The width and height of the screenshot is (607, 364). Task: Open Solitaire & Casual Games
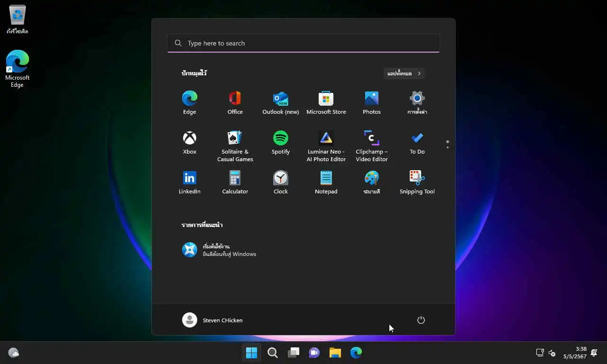click(235, 146)
